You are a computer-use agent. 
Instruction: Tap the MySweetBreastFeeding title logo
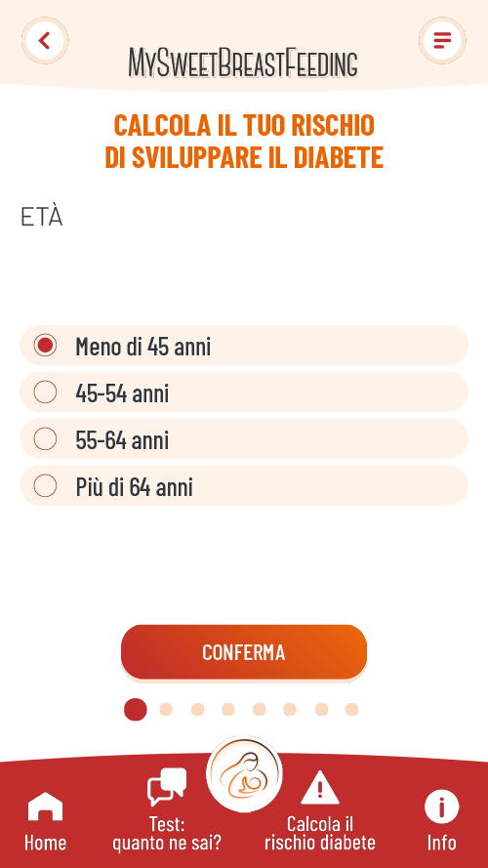pyautogui.click(x=243, y=62)
